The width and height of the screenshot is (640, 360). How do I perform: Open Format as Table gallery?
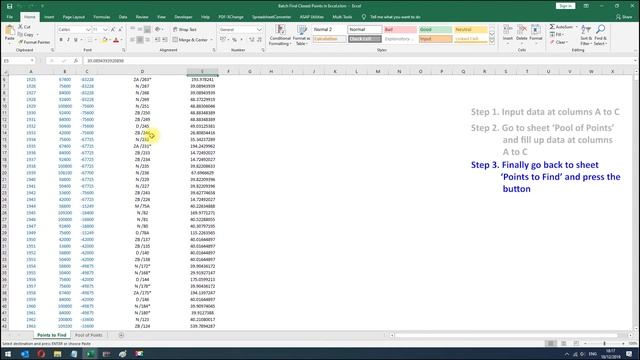click(302, 35)
